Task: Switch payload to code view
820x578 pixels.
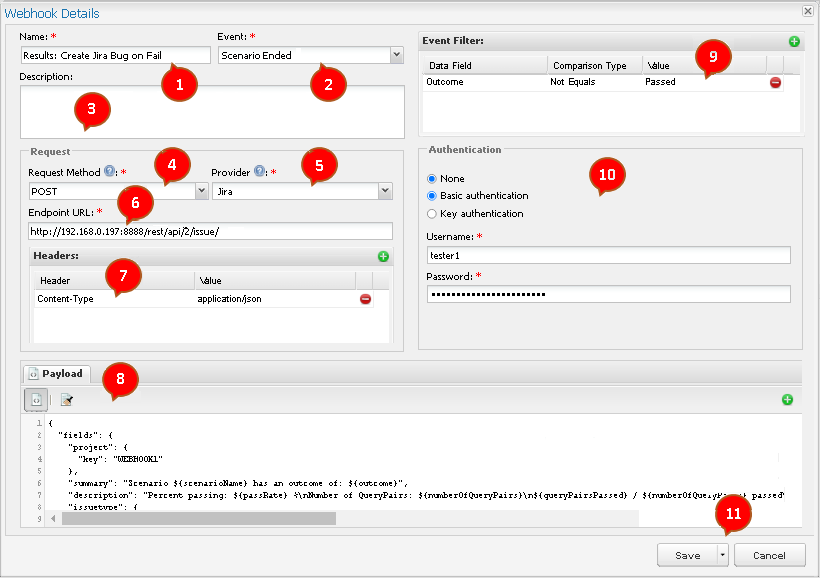Action: pos(35,400)
